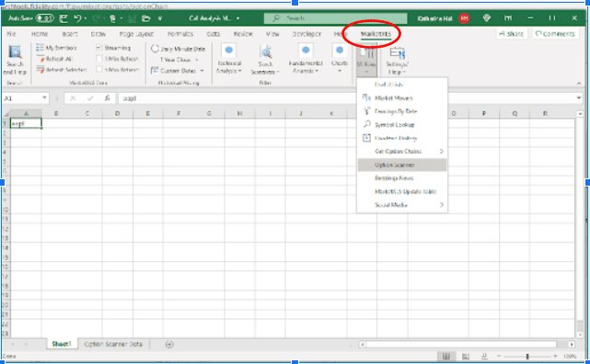The width and height of the screenshot is (590, 364).
Task: Click the ribbon display options icon
Action: pyautogui.click(x=507, y=18)
